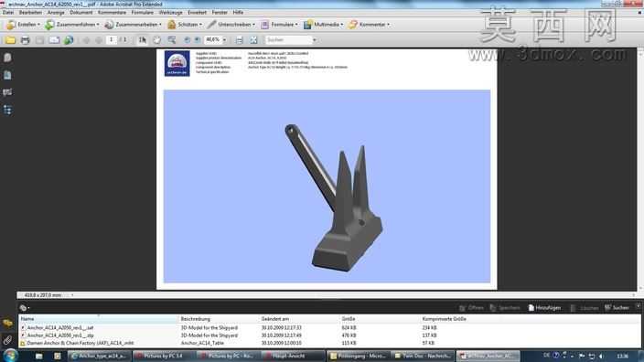Image resolution: width=644 pixels, height=362 pixels.
Task: Select the attachment ending in _stp
Action: pos(60,335)
